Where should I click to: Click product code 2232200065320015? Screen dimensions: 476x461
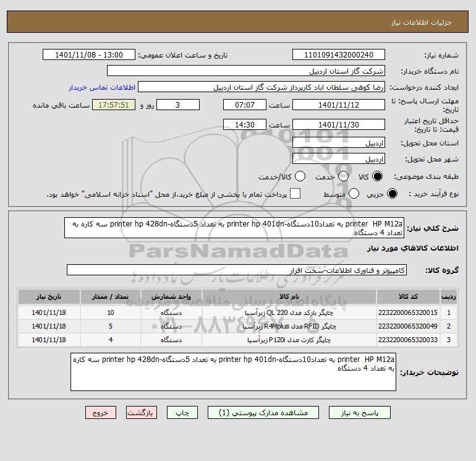coord(408,312)
